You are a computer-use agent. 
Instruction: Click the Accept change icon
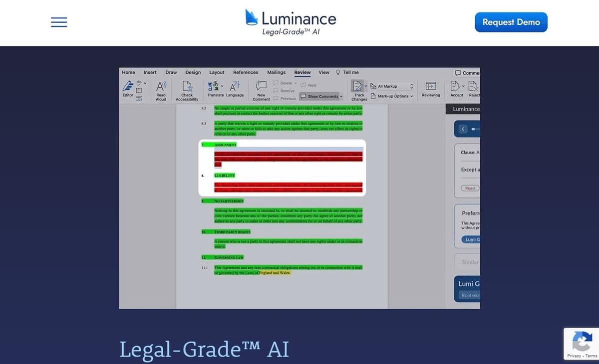click(455, 86)
